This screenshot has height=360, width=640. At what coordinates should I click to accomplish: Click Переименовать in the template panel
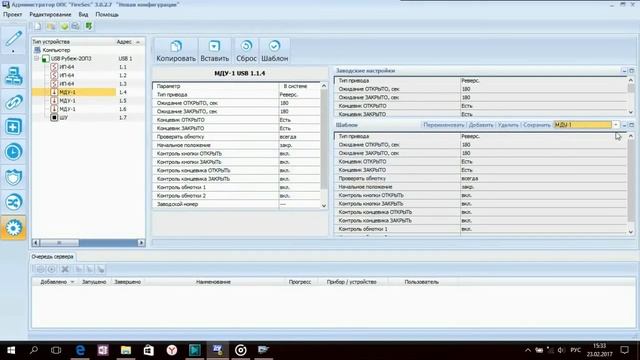444,125
